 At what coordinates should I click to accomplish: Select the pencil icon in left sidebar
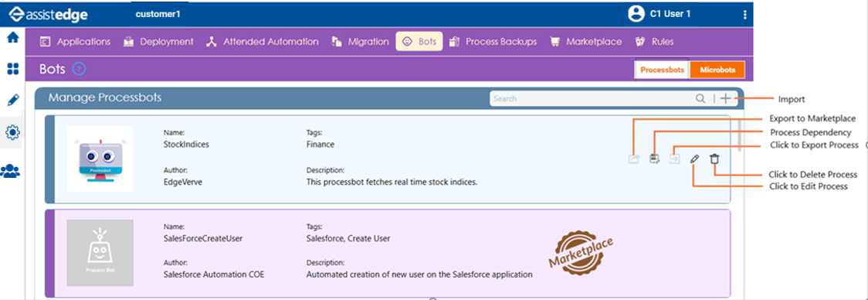(12, 101)
